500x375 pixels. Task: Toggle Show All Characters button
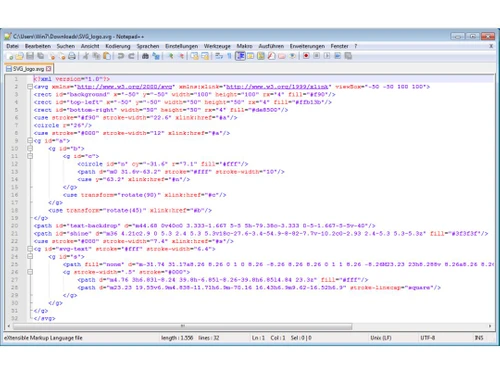pos(229,56)
